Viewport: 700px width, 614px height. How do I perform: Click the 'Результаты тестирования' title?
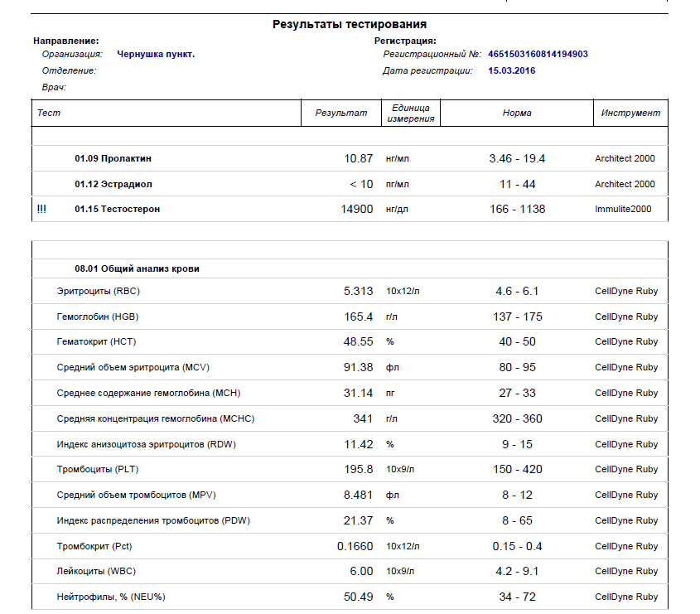pyautogui.click(x=350, y=25)
